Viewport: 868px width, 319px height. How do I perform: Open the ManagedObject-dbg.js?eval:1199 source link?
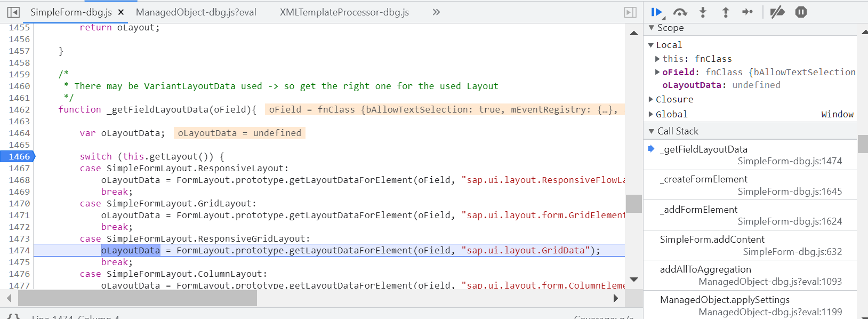click(x=770, y=312)
